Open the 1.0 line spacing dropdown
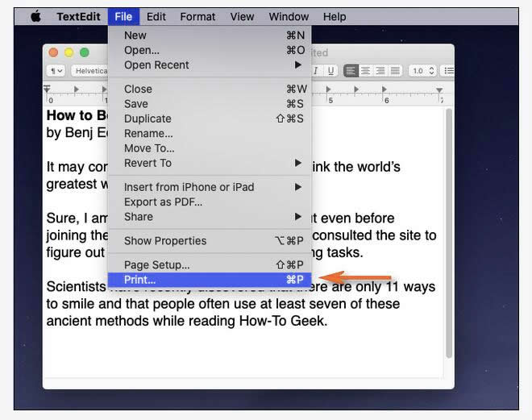Screen dimensions: 532x420 coord(422,71)
